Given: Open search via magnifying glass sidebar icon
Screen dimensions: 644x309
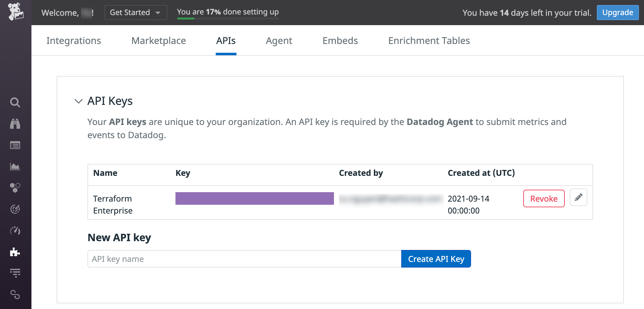Looking at the screenshot, I should coord(15,102).
